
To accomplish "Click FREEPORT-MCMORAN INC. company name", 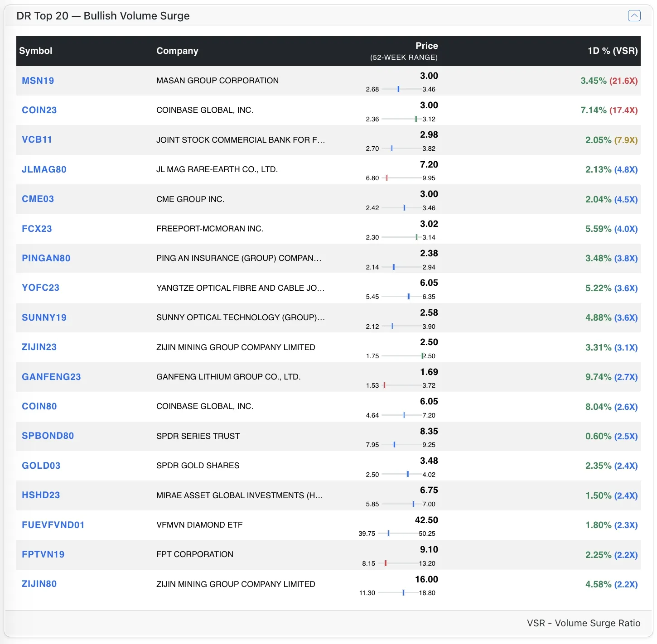I will [x=210, y=229].
